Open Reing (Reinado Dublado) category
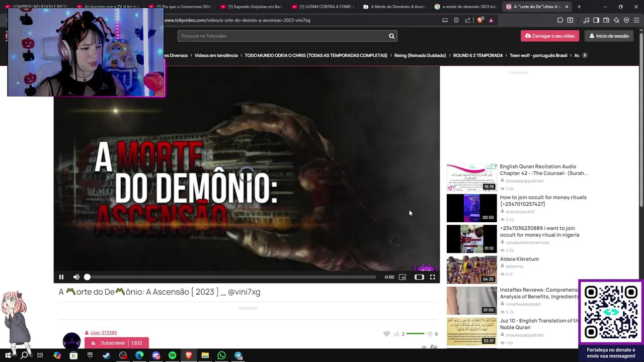This screenshot has height=362, width=644. (420, 55)
